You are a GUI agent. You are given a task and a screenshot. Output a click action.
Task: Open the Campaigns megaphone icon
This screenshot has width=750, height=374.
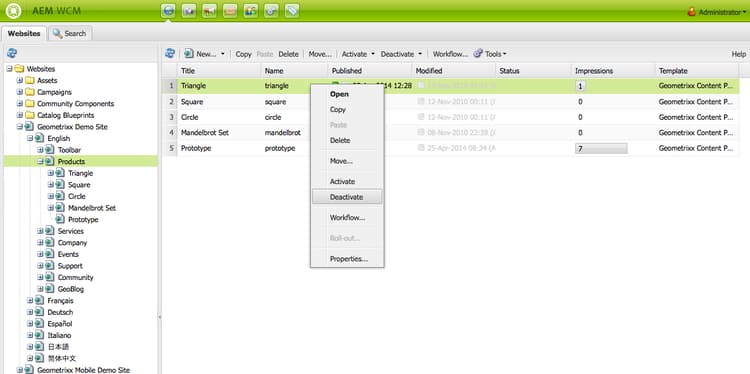coord(210,11)
